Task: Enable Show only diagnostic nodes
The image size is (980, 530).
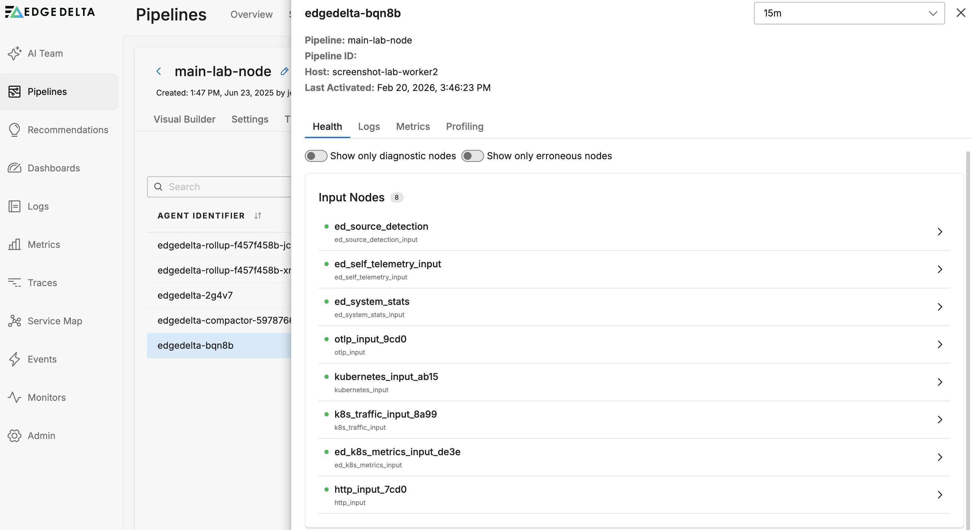Action: [x=316, y=156]
